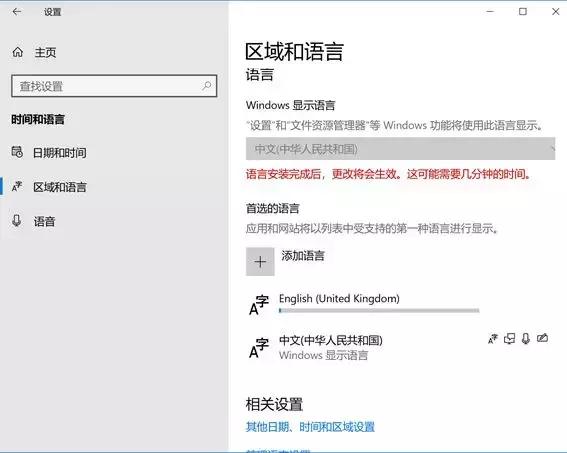Click the 添加语言 label

(x=303, y=256)
